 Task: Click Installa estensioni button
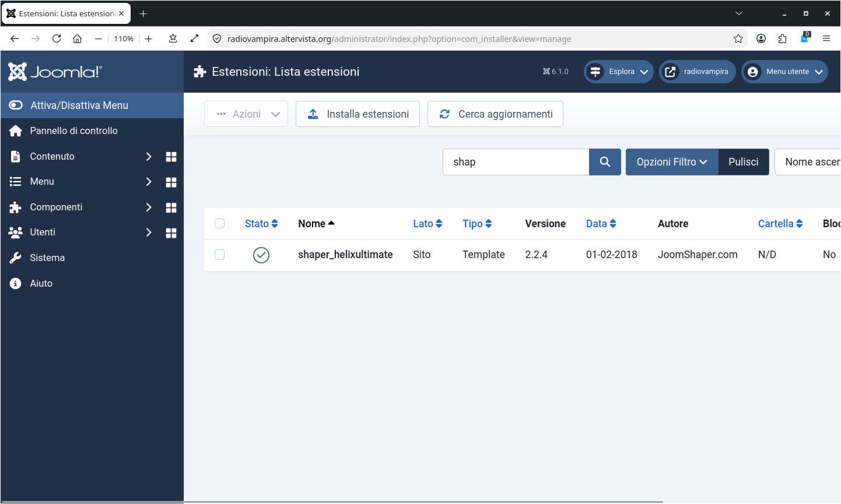point(358,114)
